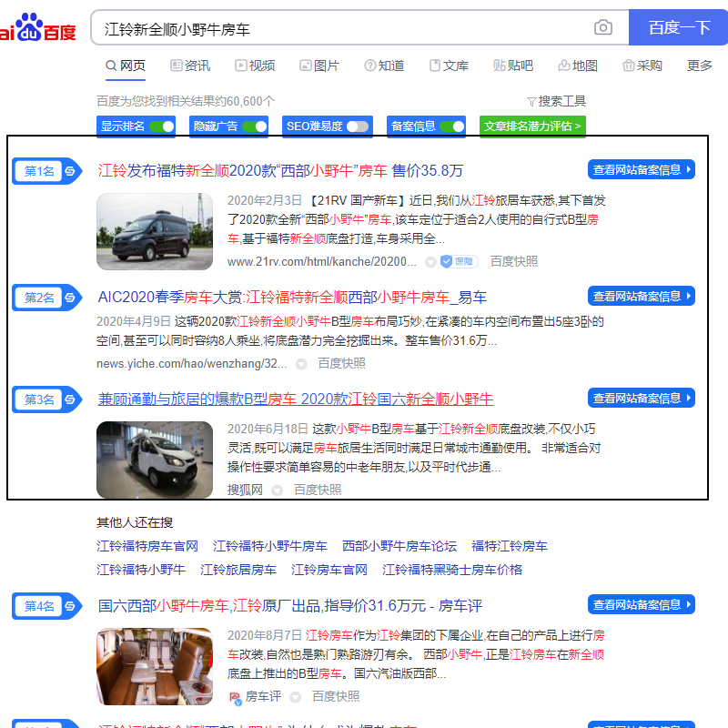The width and height of the screenshot is (728, 728).
Task: Open 百度快照 next to 搜狐网
Action: 318,490
